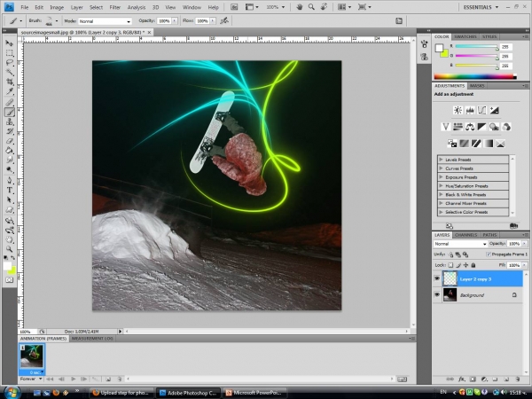Select animation frame 1 thumbnail
Screen dimensions: 532x399
(x=32, y=356)
